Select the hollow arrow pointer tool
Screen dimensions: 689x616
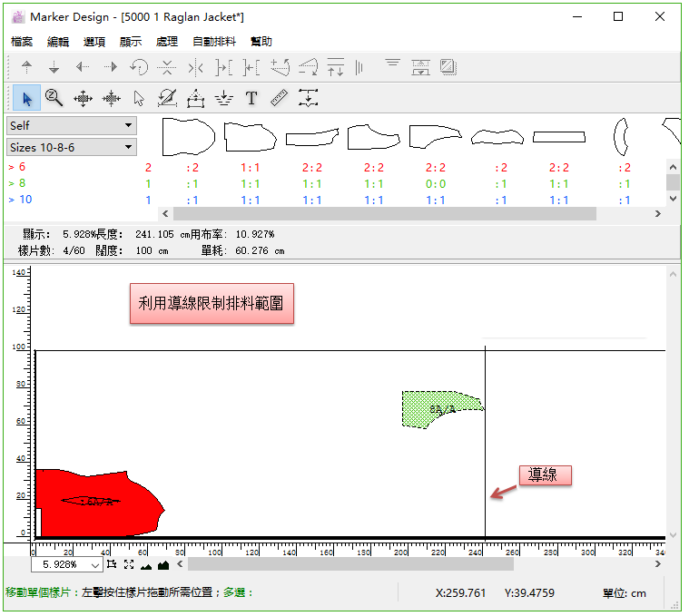pos(139,98)
